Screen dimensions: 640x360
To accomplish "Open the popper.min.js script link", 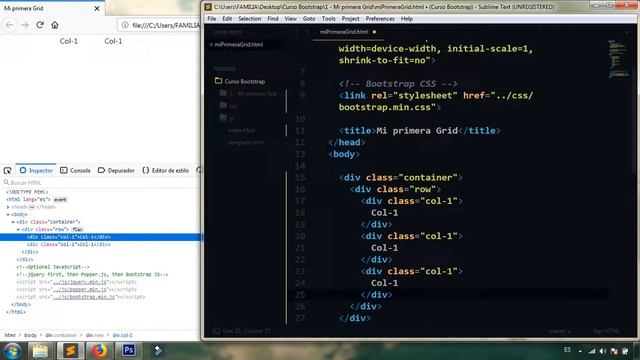I will [80, 289].
